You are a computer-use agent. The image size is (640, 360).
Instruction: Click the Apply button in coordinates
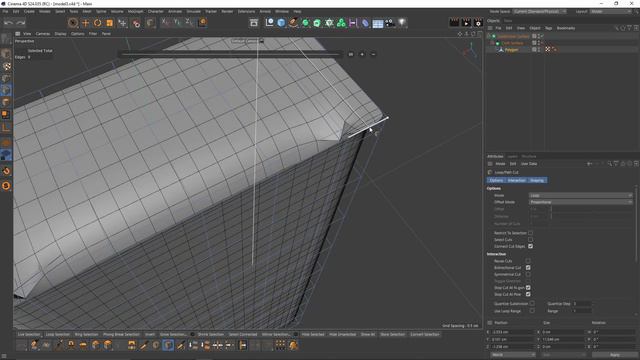(x=614, y=355)
